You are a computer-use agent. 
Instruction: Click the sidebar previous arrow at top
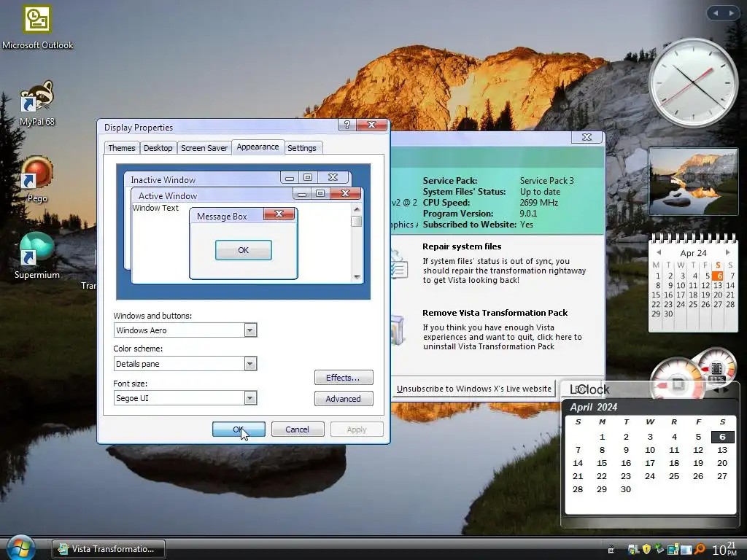click(716, 13)
